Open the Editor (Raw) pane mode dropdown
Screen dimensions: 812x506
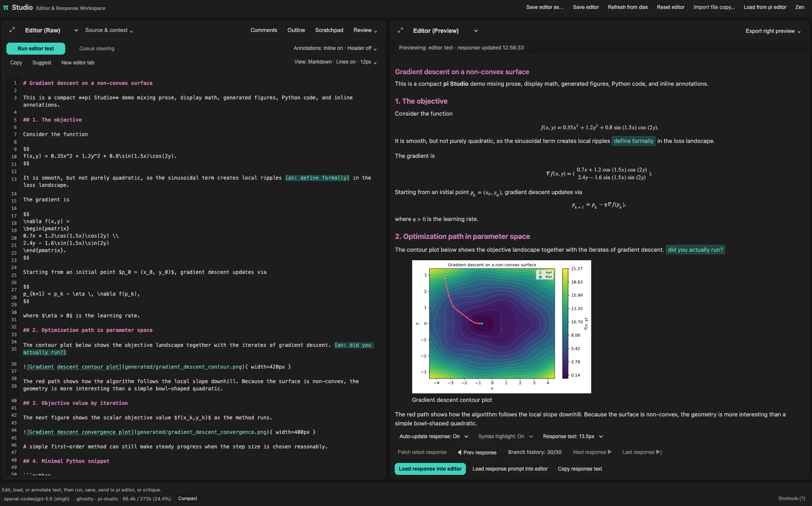click(52, 30)
